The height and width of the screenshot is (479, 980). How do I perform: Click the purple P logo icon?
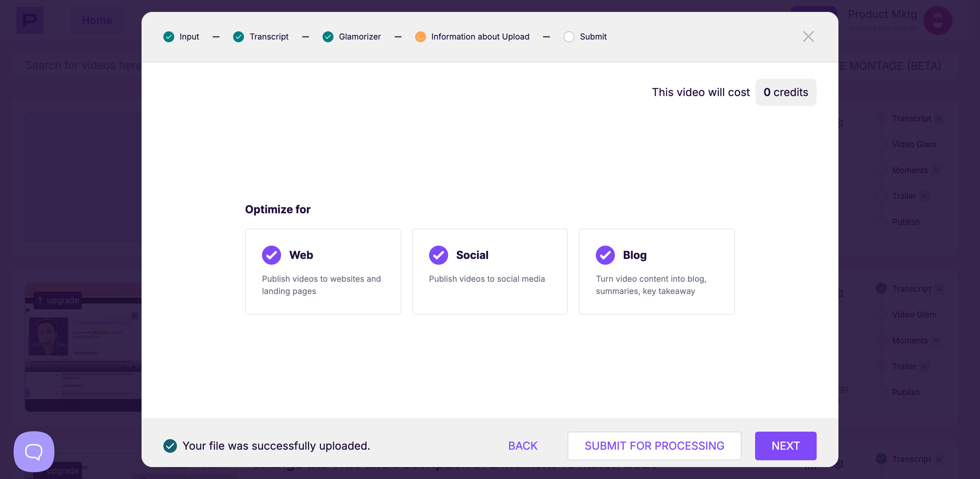pos(30,20)
